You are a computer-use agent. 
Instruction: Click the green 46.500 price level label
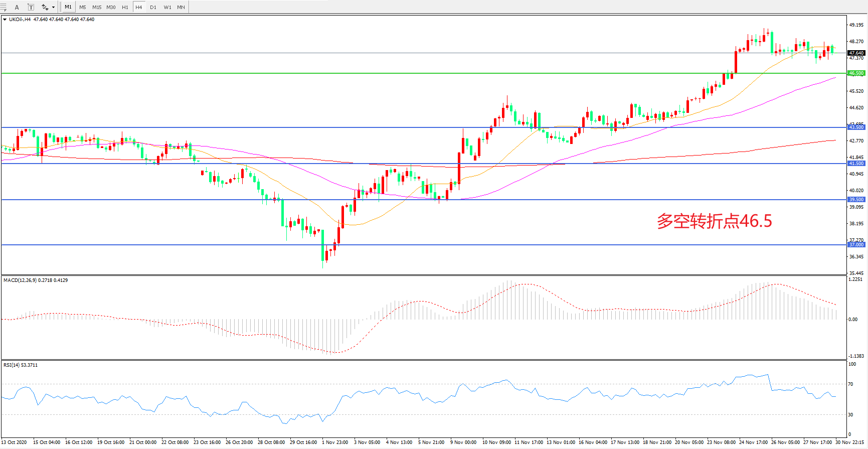point(856,73)
